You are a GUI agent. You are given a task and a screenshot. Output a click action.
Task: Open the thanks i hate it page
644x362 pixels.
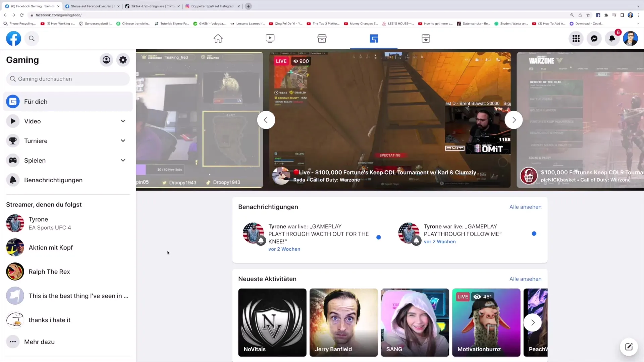(x=68, y=320)
